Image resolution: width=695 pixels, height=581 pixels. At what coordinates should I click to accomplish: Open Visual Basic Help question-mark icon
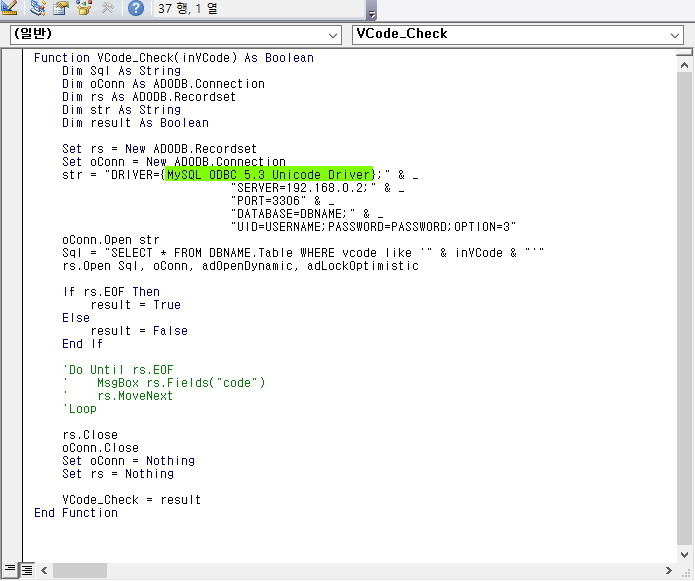(136, 8)
